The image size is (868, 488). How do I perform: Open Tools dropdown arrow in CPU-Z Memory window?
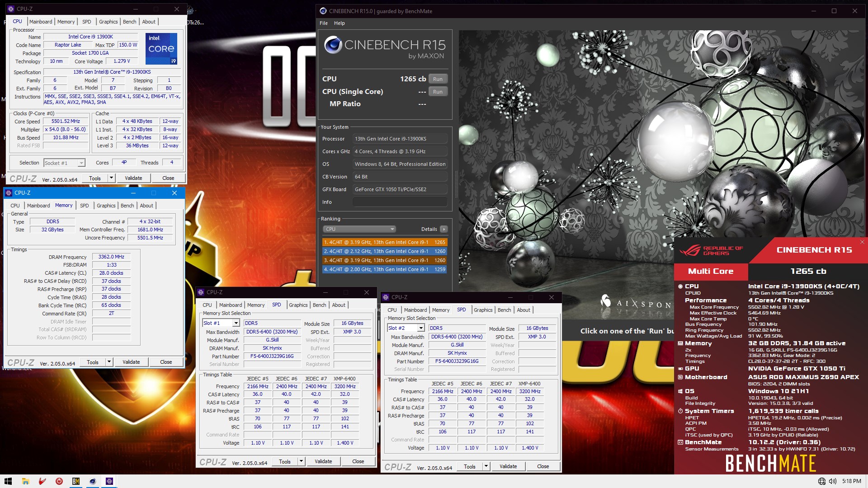coord(109,362)
